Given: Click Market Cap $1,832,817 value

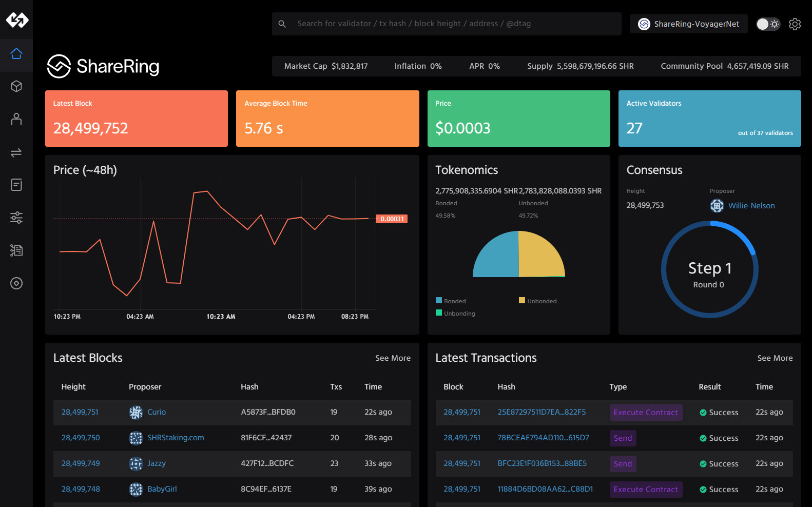Looking at the screenshot, I should pos(350,66).
